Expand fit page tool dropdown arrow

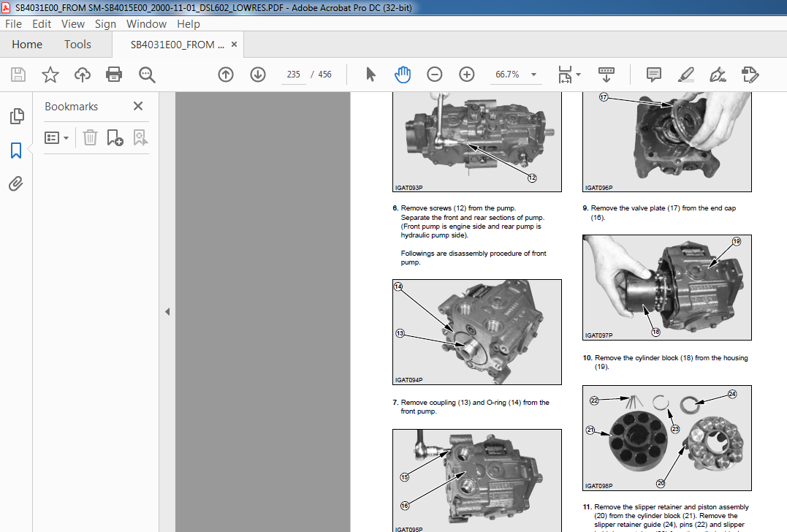tap(578, 75)
